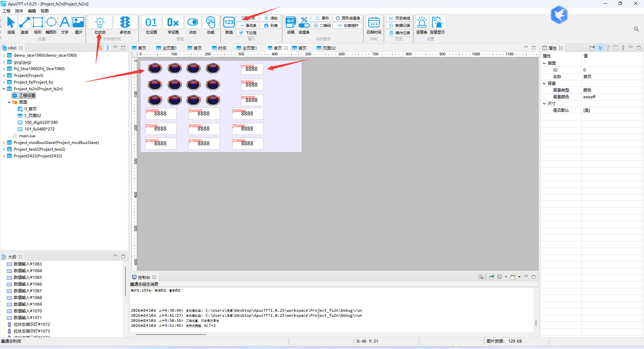Select the 椭圆形 ellipse tool
Image resolution: width=644 pixels, height=349 pixels.
[51, 25]
